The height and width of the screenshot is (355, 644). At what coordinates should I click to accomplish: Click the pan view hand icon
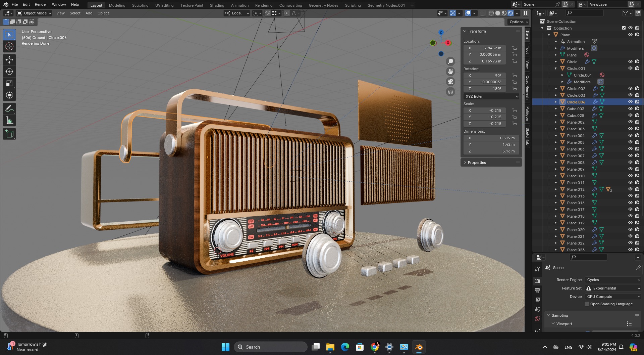point(450,72)
